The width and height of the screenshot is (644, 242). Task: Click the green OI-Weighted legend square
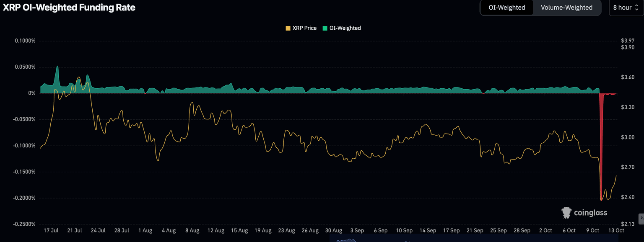(x=325, y=28)
